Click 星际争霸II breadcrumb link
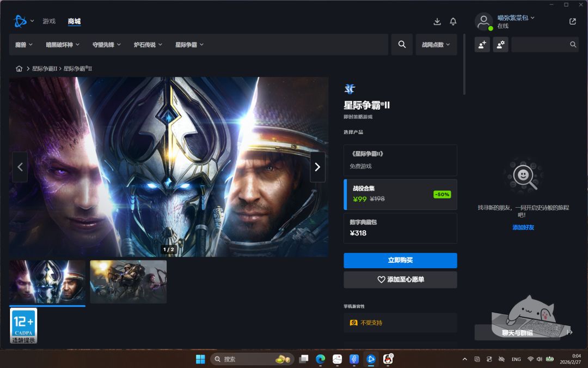The width and height of the screenshot is (588, 368). tap(45, 68)
